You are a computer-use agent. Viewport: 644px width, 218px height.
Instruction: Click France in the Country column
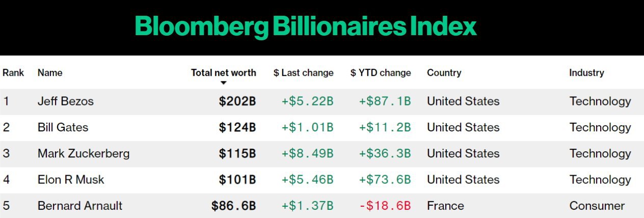(x=445, y=206)
